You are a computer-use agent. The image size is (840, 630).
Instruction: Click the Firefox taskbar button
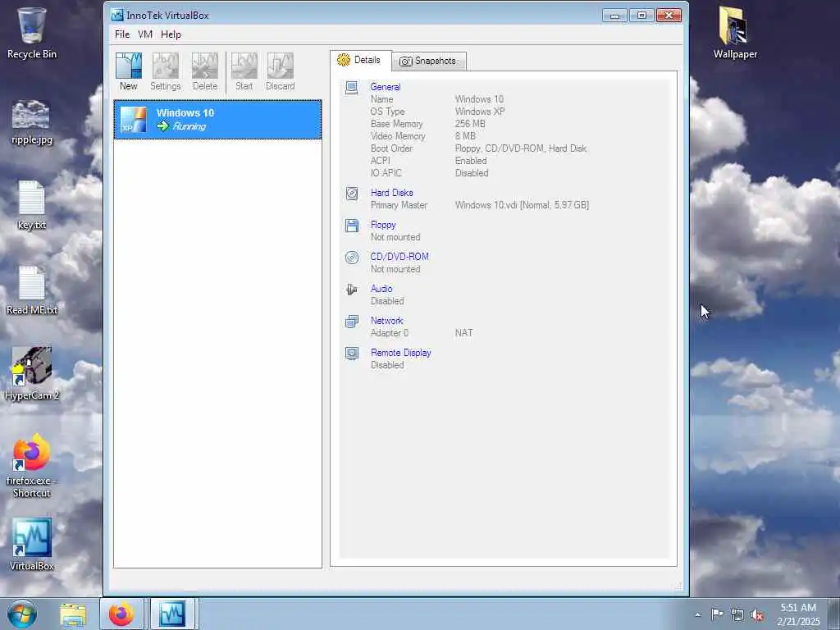[x=121, y=614]
